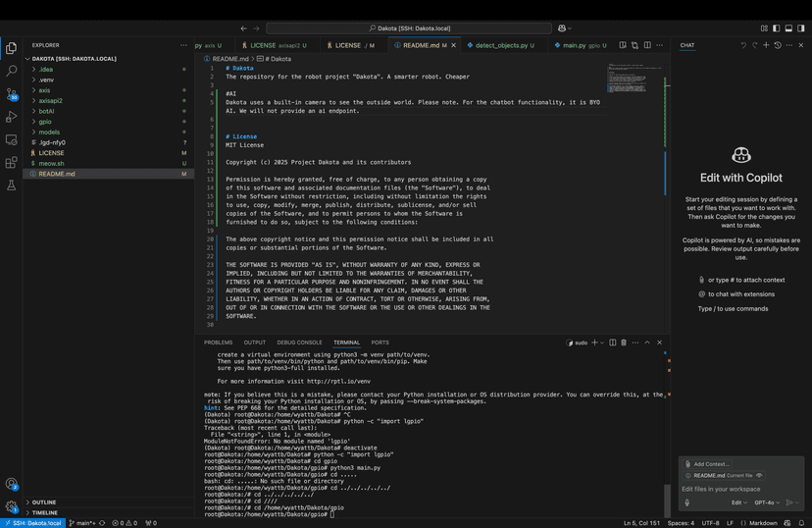Screen dimensions: 812x528
Task: Open the GPT-4o model picker dropdown
Action: pyautogui.click(x=768, y=502)
